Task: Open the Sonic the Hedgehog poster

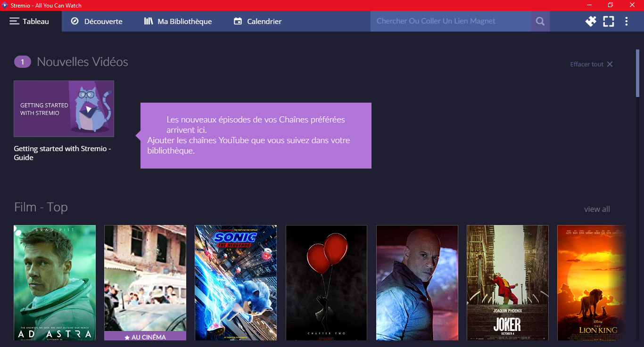Action: (x=236, y=282)
